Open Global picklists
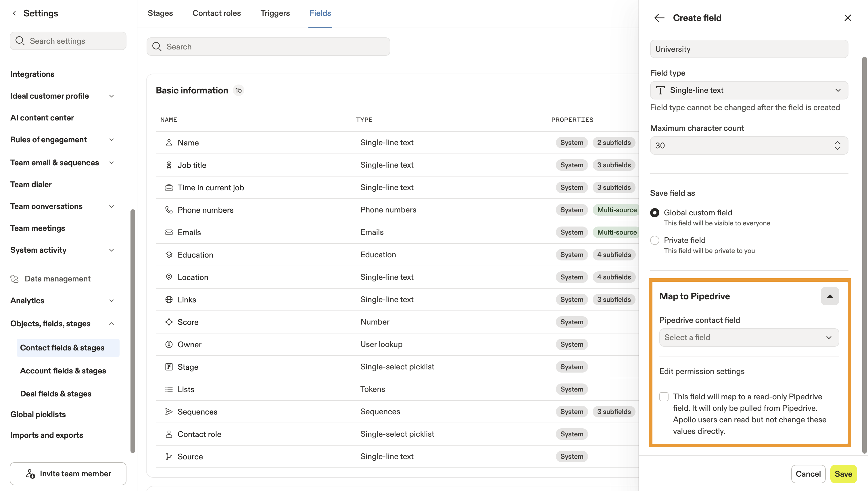868x491 pixels. [38, 415]
